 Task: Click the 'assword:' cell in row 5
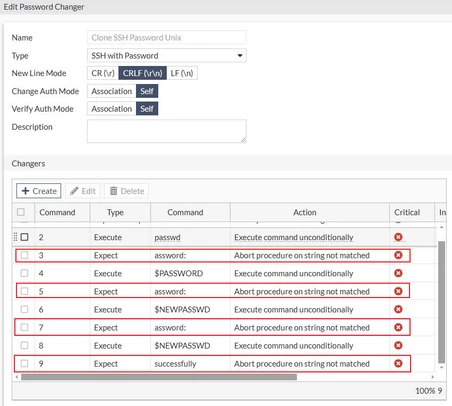pos(170,291)
